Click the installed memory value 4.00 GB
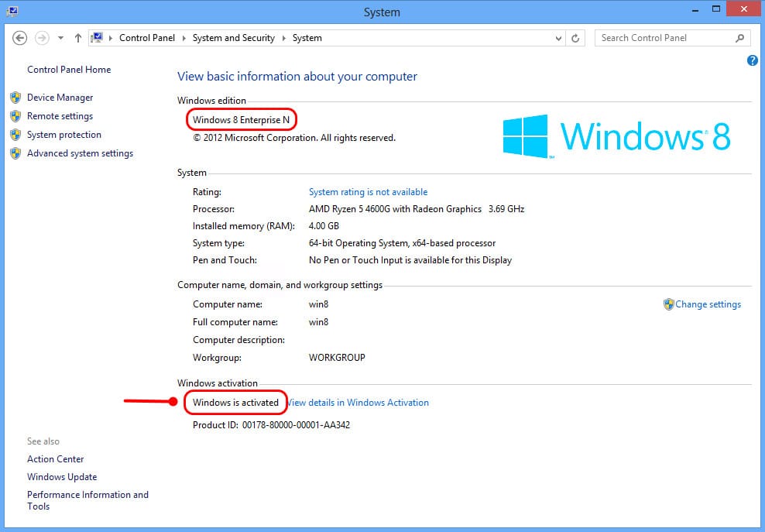 tap(324, 226)
